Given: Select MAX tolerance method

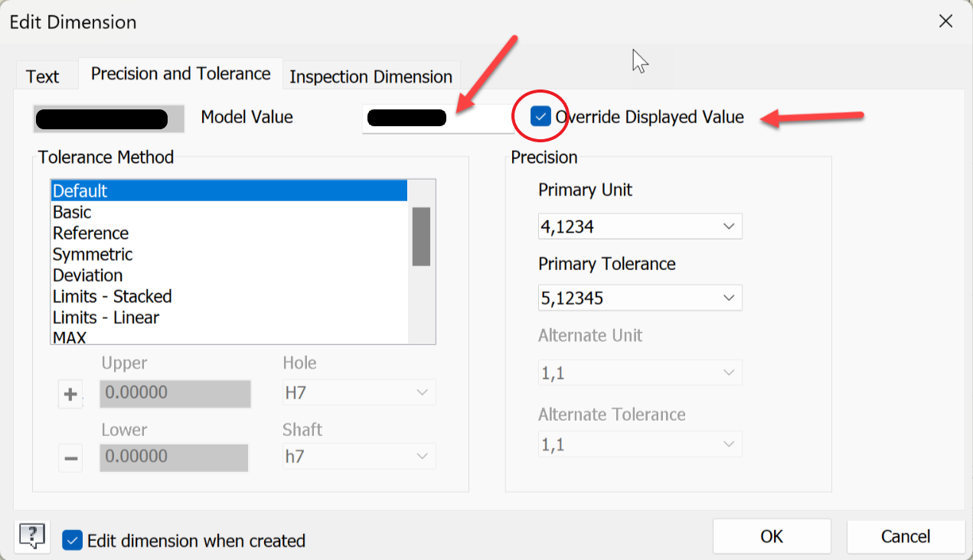Looking at the screenshot, I should pos(229,337).
